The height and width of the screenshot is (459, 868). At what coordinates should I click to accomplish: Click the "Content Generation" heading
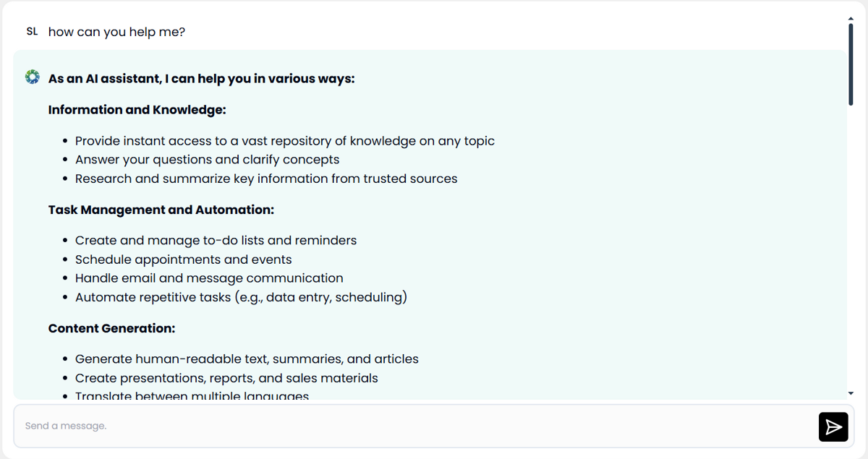tap(111, 328)
